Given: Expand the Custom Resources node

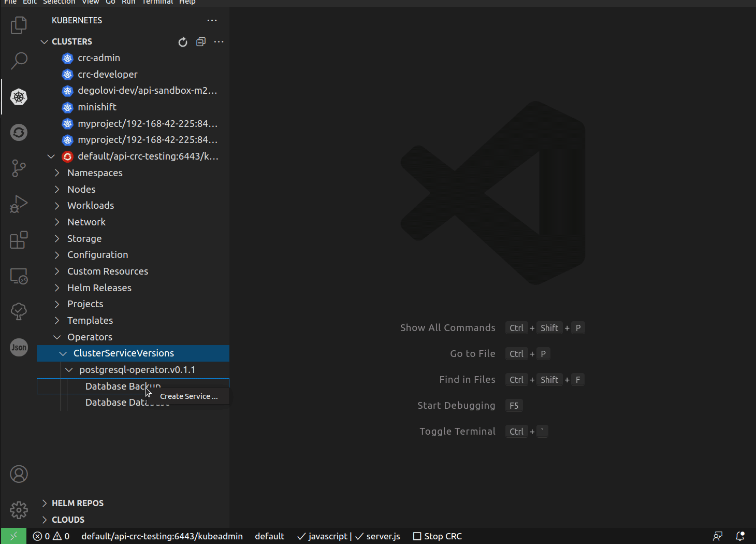Looking at the screenshot, I should (57, 271).
